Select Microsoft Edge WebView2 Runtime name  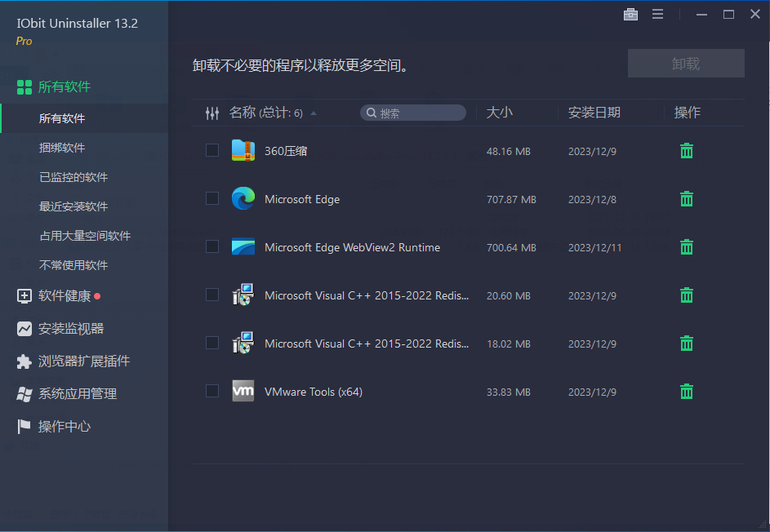tap(352, 247)
